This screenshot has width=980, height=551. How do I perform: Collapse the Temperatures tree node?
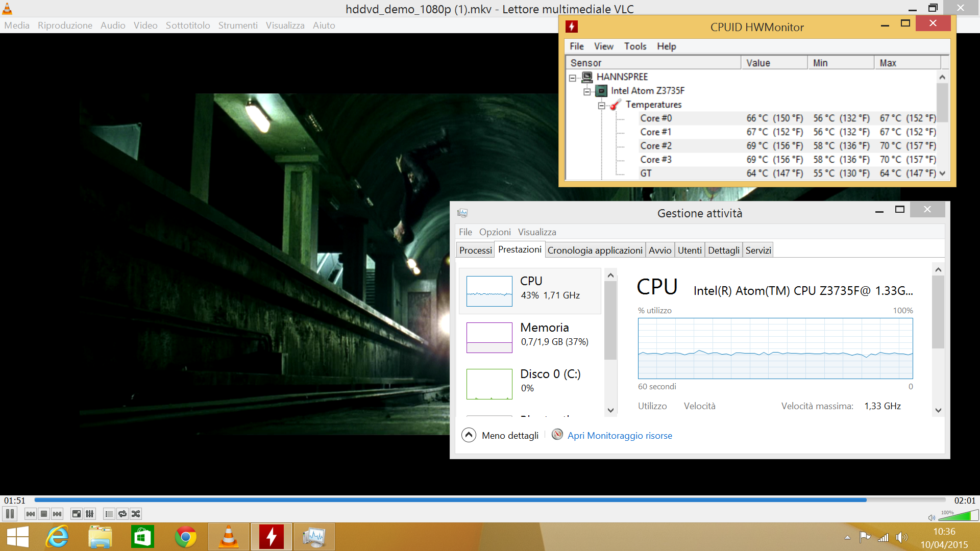tap(602, 106)
